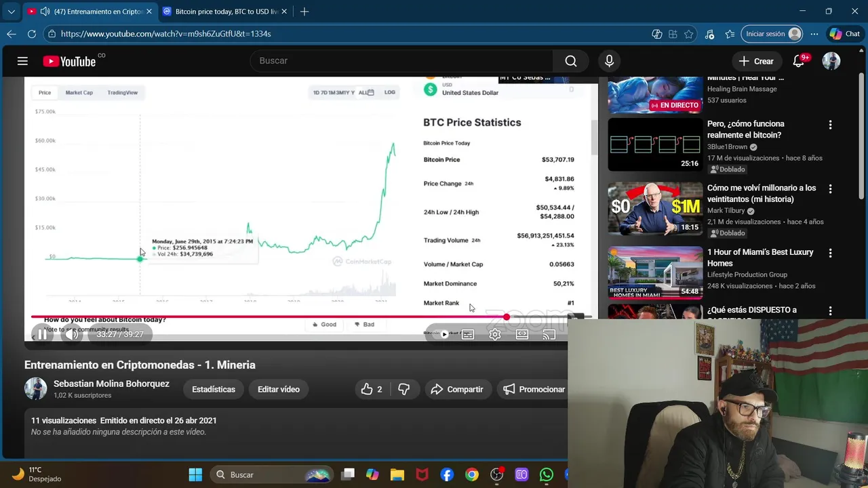Toggle video subtitles
This screenshot has width=868, height=488.
[468, 334]
